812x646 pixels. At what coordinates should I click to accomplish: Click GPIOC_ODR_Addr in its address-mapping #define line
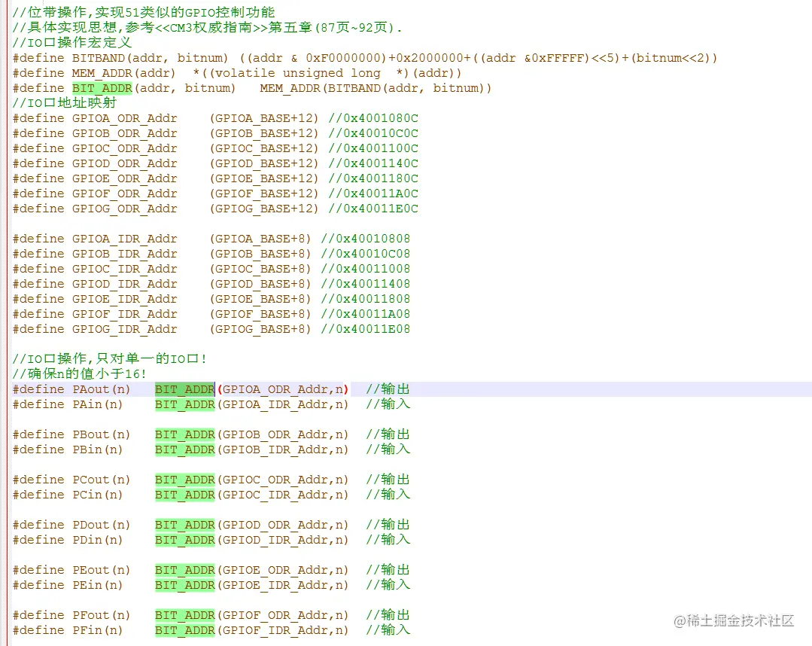pos(124,148)
